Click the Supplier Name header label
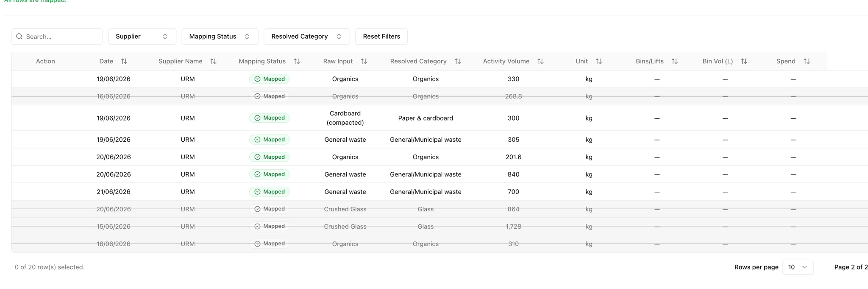Screen dimensions: 868x289 click(181, 61)
